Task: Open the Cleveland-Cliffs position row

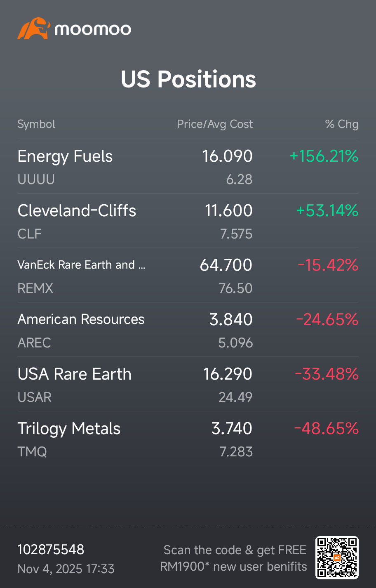Action: (188, 221)
